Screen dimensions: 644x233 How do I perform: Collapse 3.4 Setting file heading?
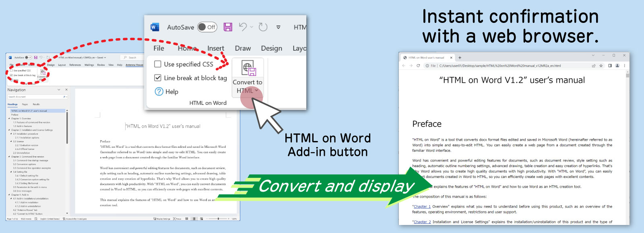coord(11,172)
